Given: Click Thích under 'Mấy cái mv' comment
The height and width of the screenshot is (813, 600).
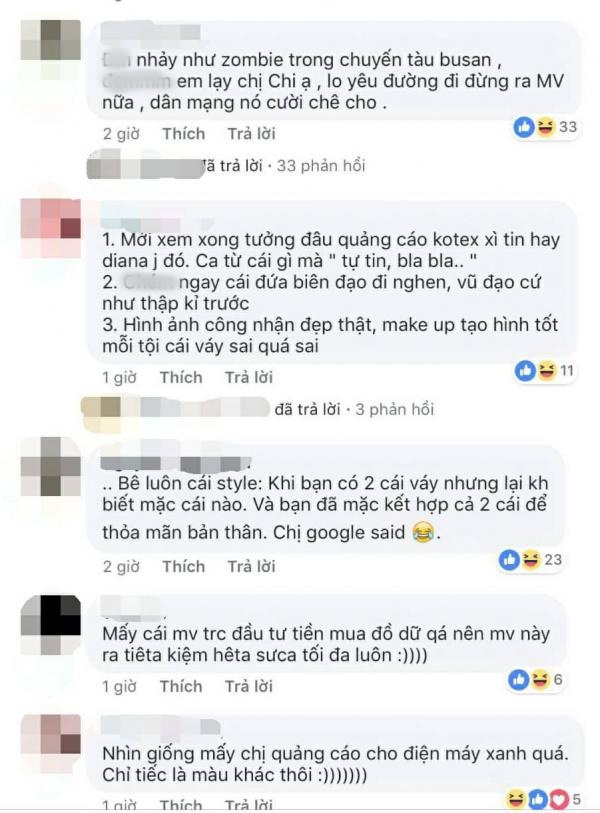Looking at the screenshot, I should (181, 686).
